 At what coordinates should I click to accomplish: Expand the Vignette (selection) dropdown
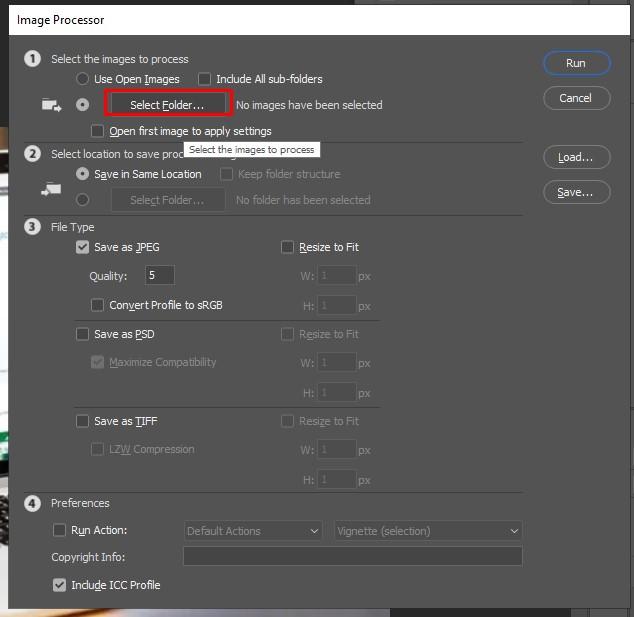[428, 531]
